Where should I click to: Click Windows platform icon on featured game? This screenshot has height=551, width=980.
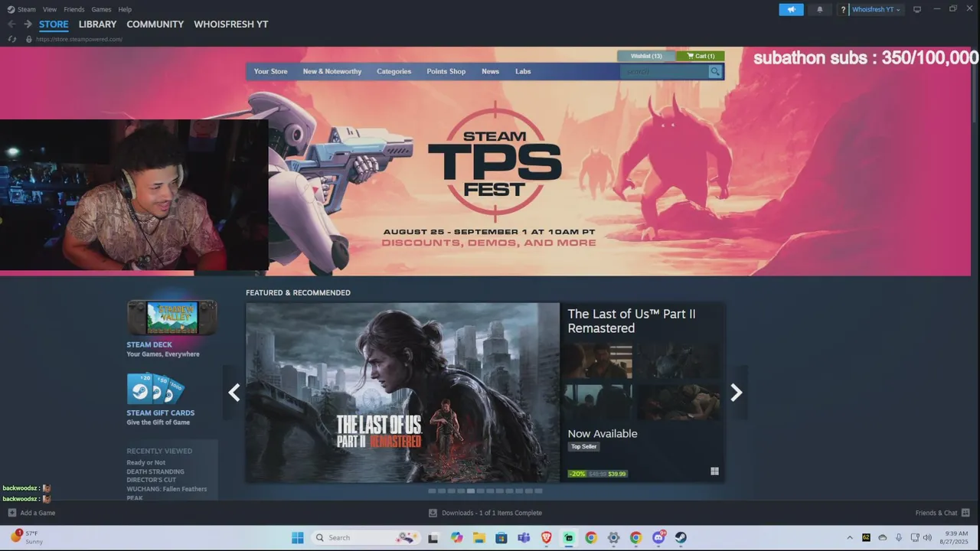(714, 471)
